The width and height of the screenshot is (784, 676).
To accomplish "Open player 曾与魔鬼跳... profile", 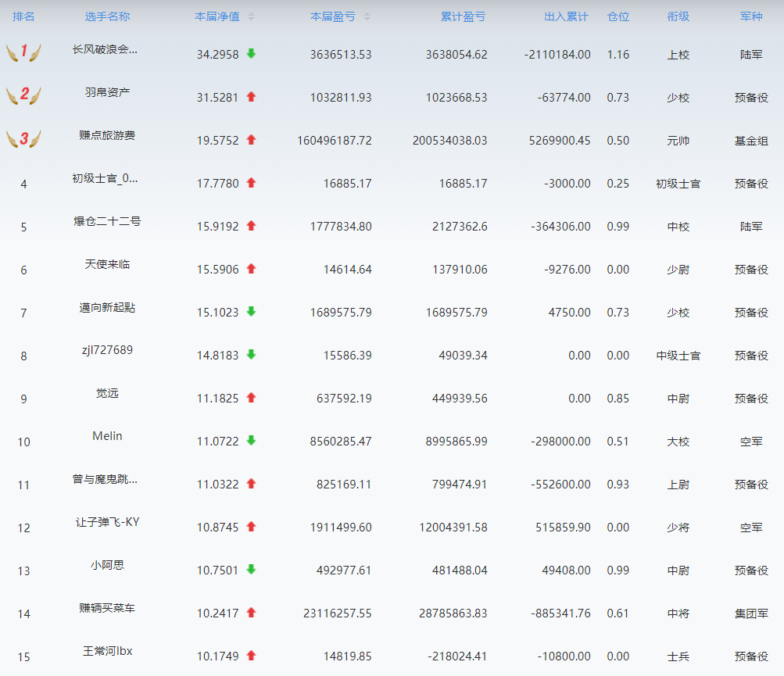I will [105, 480].
